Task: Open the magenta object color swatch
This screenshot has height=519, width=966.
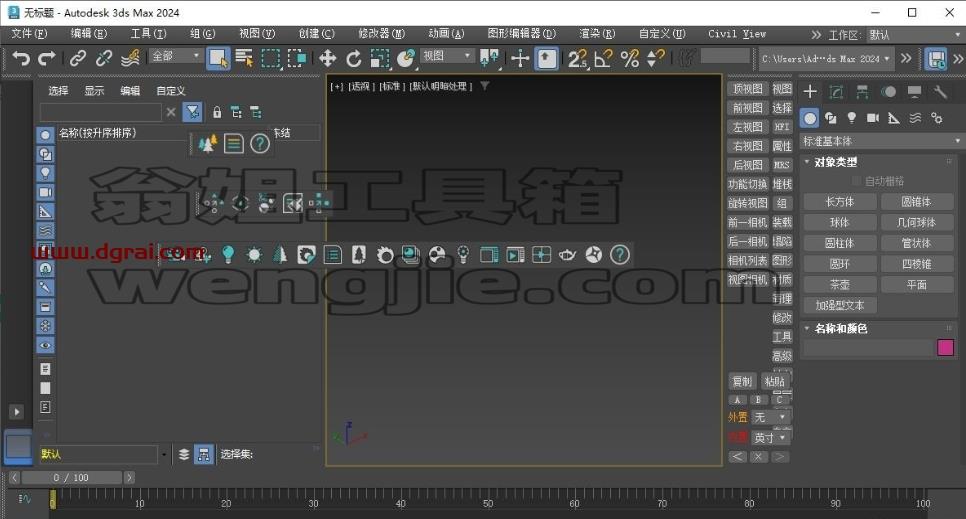Action: 945,348
